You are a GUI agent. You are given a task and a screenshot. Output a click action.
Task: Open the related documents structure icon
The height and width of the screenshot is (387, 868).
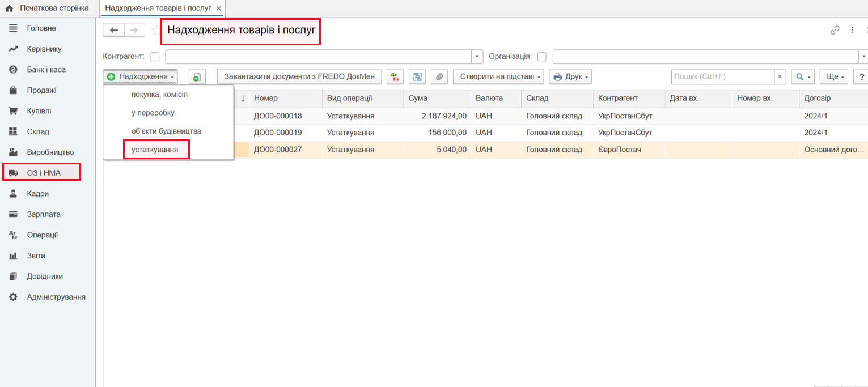pos(417,76)
